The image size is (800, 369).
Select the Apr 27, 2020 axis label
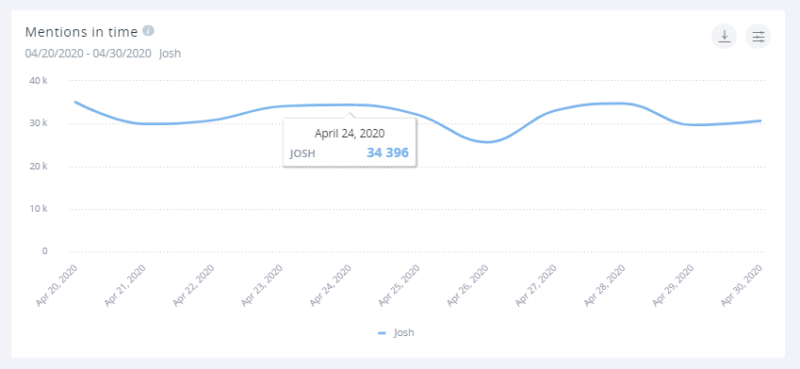(536, 285)
